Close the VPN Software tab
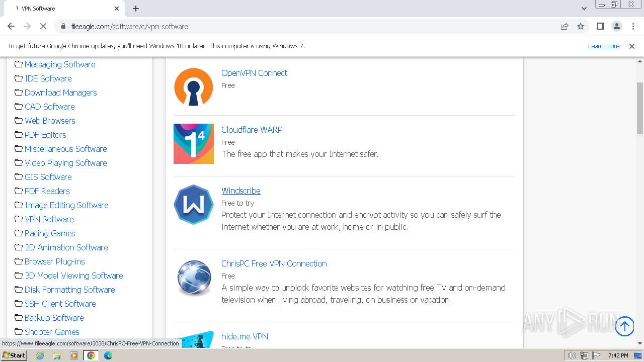 pyautogui.click(x=117, y=9)
